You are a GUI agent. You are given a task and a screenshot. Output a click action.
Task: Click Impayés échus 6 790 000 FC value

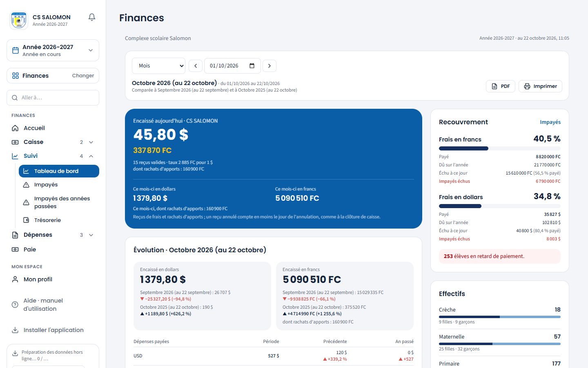coord(548,182)
